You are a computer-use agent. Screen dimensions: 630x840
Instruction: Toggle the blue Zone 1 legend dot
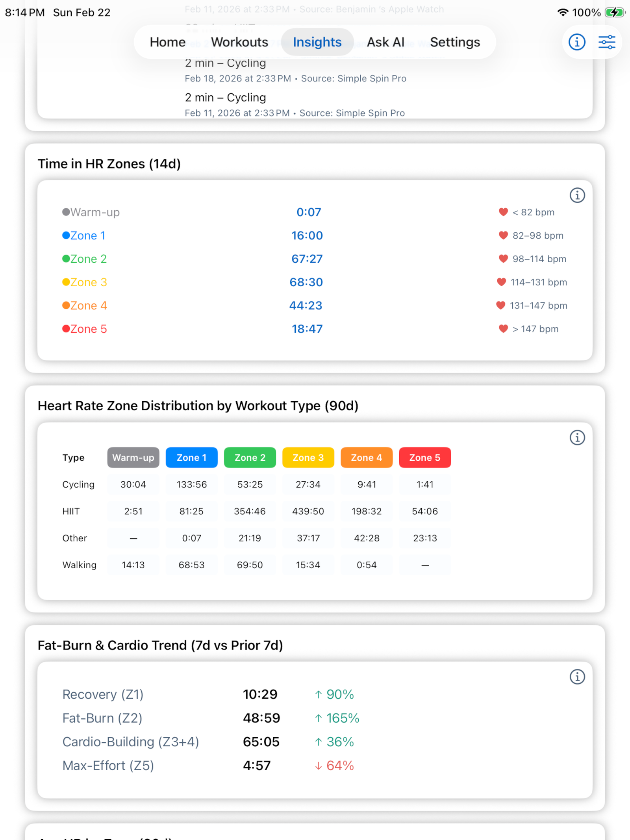tap(65, 235)
